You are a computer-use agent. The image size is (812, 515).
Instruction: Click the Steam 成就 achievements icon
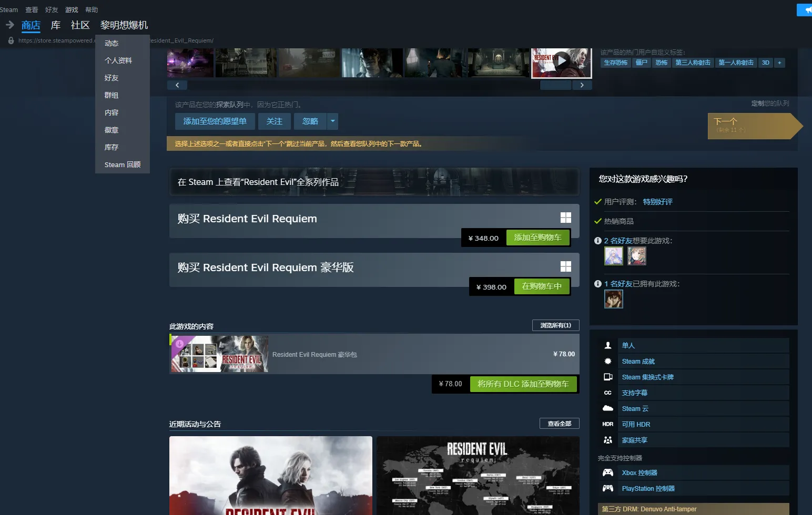coord(608,361)
